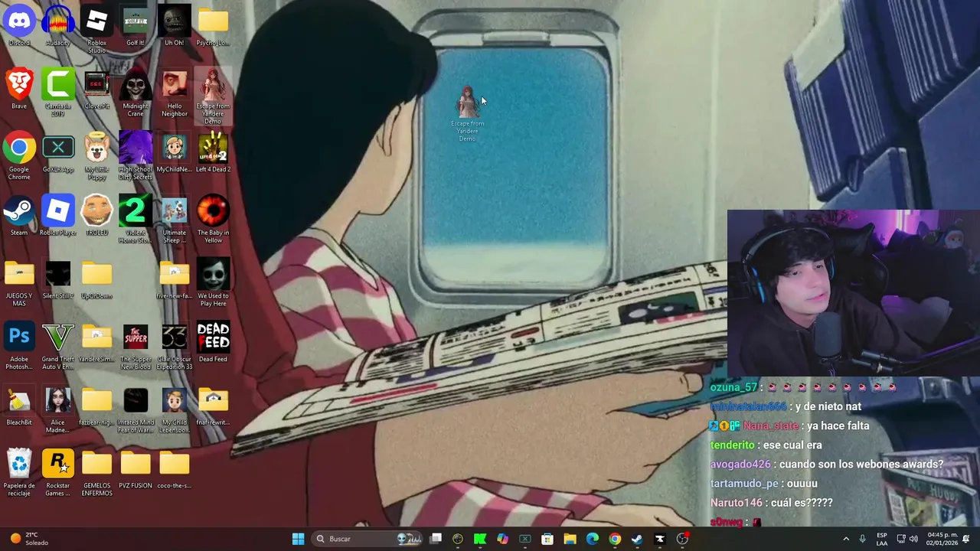Select The Supper New Blood icon
The image size is (980, 551).
pos(136,347)
